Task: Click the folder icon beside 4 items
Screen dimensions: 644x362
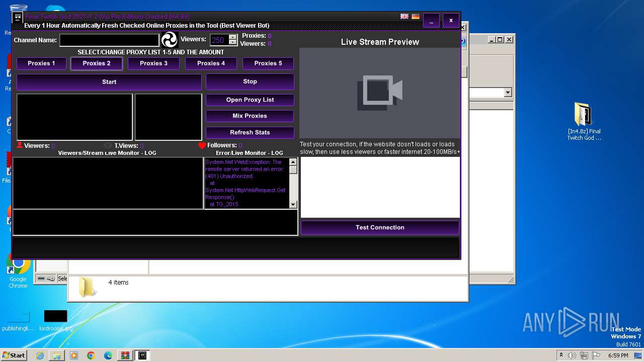Action: tap(88, 287)
